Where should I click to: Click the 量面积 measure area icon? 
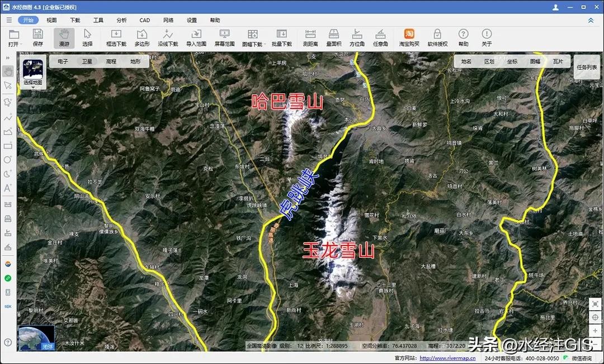334,37
